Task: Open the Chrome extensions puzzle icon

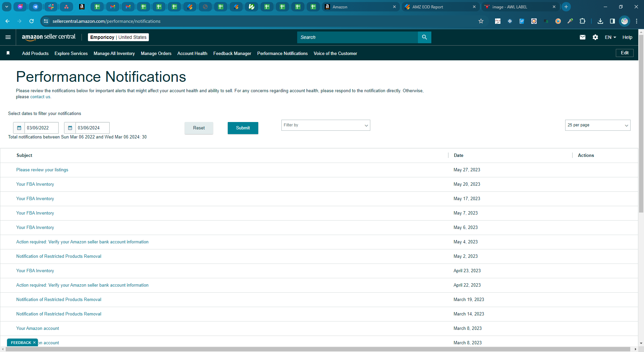Action: [x=582, y=21]
